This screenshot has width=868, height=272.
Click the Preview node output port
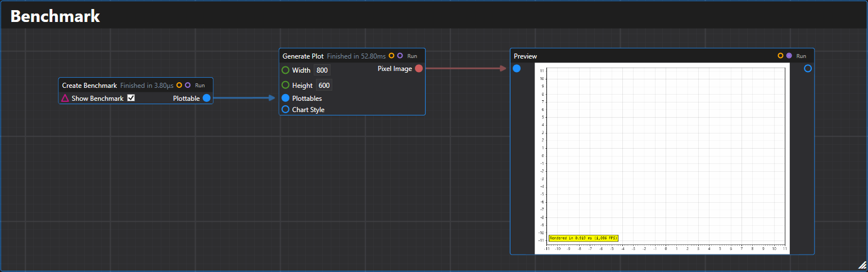(808, 69)
